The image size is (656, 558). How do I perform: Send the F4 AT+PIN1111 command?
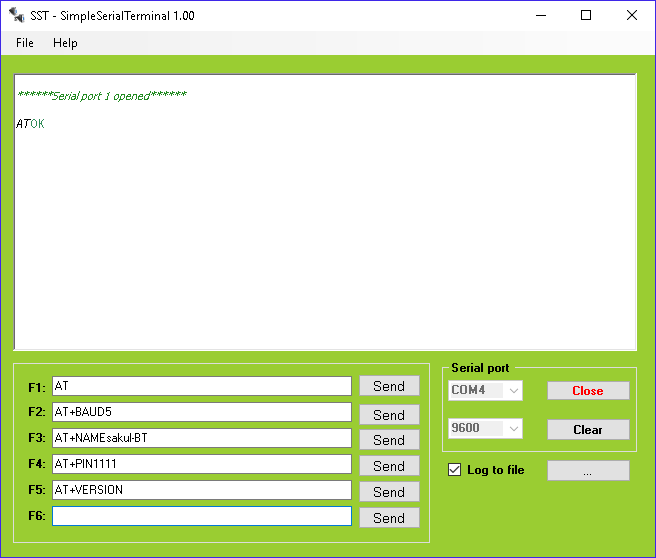(x=389, y=466)
